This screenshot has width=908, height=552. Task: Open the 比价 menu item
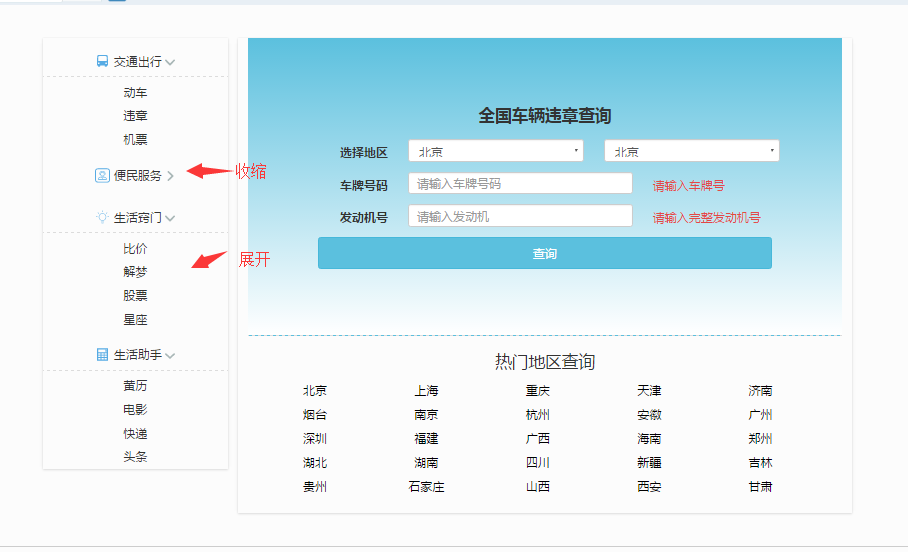coord(136,248)
